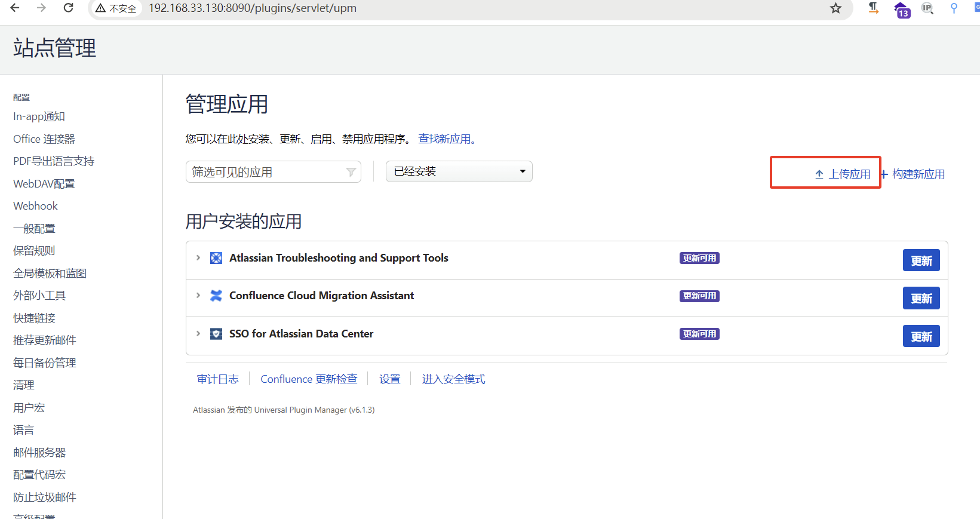Click SSO for Atlassian Data Center name
Viewport: 980px width, 519px height.
[301, 334]
